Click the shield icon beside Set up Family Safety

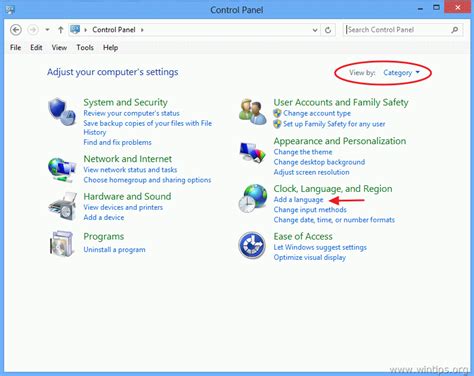point(277,124)
